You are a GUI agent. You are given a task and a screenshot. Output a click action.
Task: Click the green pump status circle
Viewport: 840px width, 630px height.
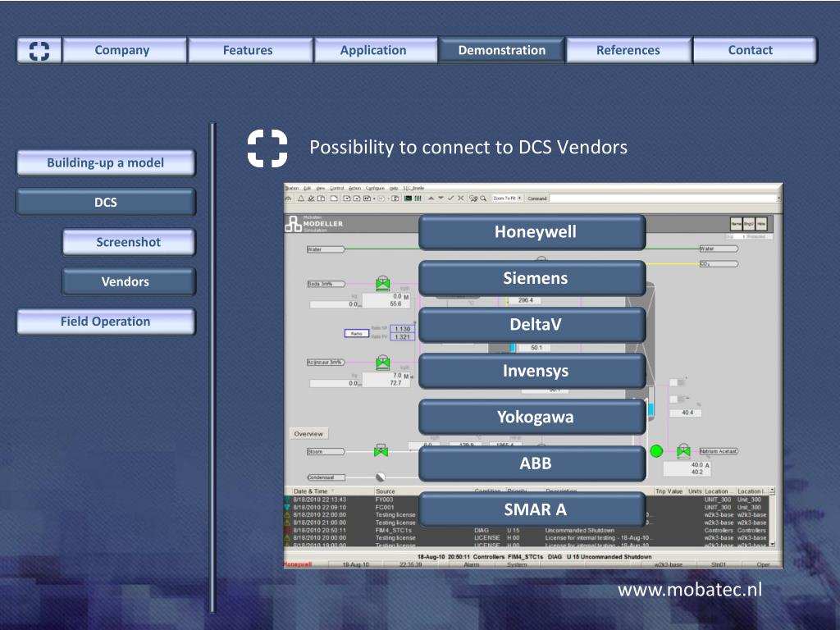656,451
